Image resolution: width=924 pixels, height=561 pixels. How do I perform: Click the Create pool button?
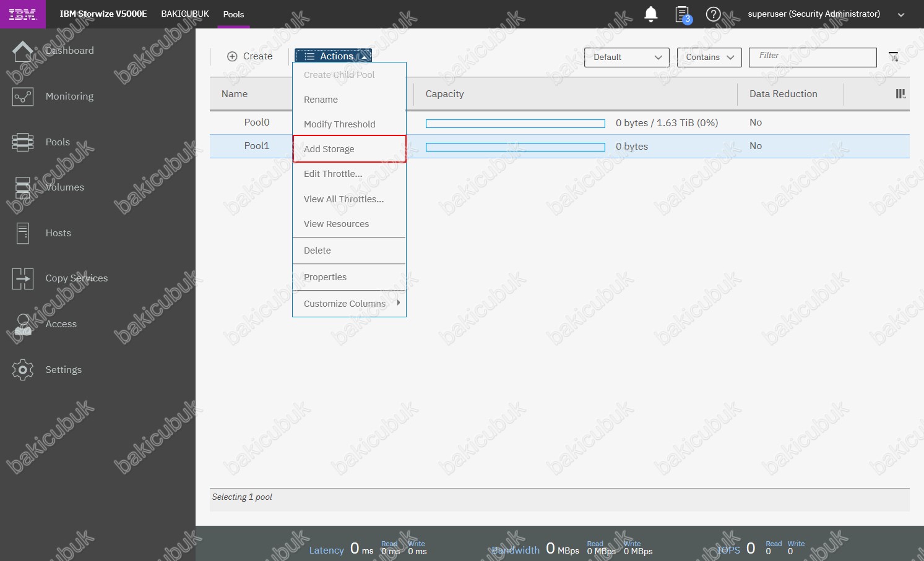250,56
